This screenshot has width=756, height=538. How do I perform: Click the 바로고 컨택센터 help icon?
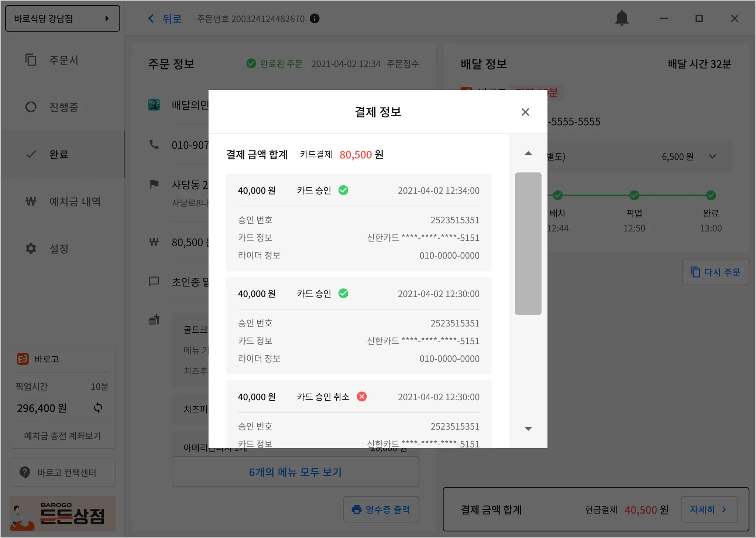[25, 472]
